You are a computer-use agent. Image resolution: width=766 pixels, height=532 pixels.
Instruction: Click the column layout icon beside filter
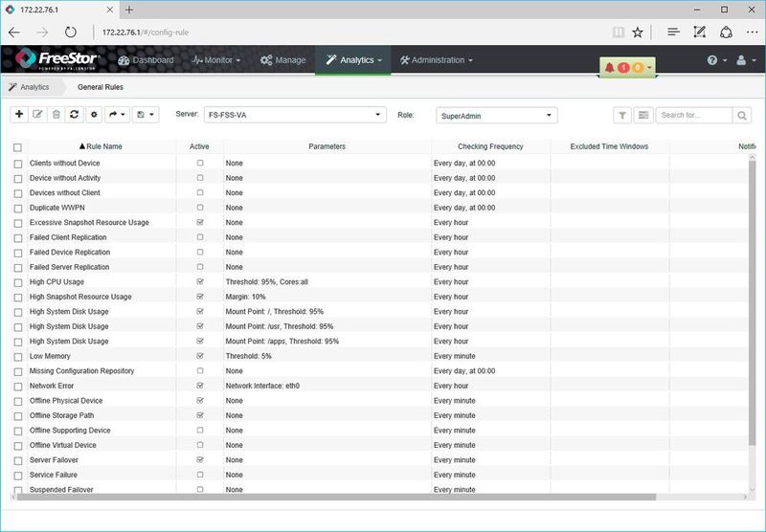pos(642,115)
